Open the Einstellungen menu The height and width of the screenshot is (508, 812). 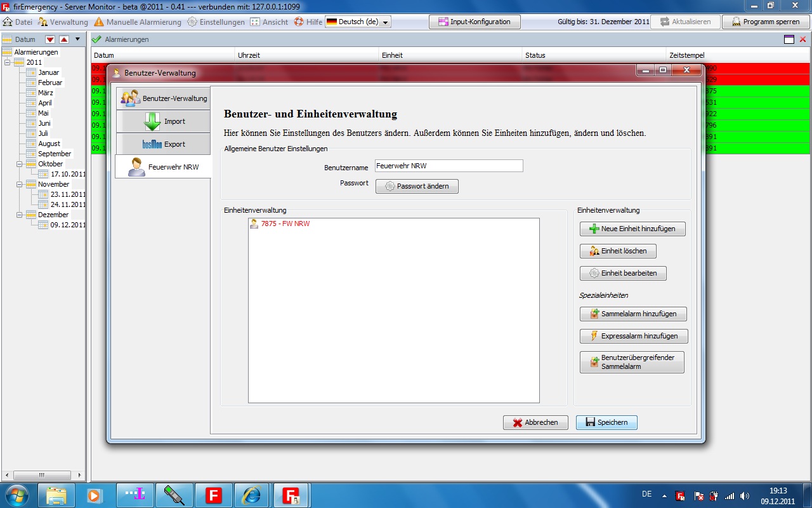click(216, 22)
